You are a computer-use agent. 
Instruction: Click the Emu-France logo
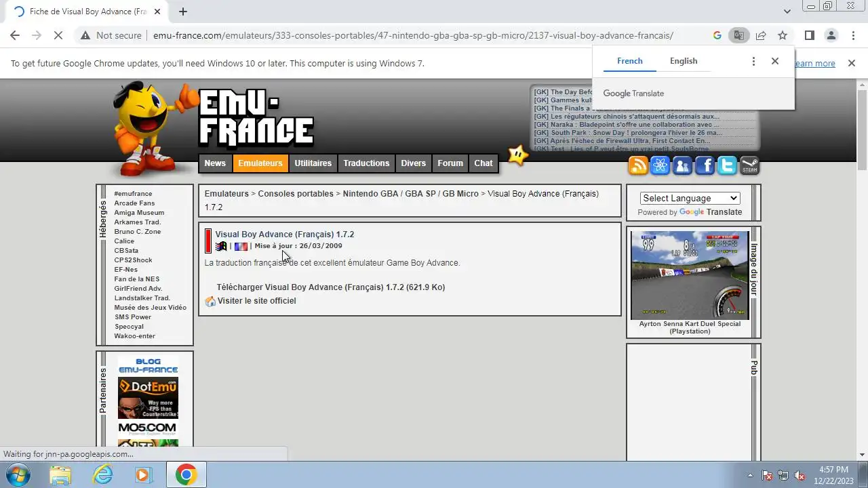click(256, 120)
